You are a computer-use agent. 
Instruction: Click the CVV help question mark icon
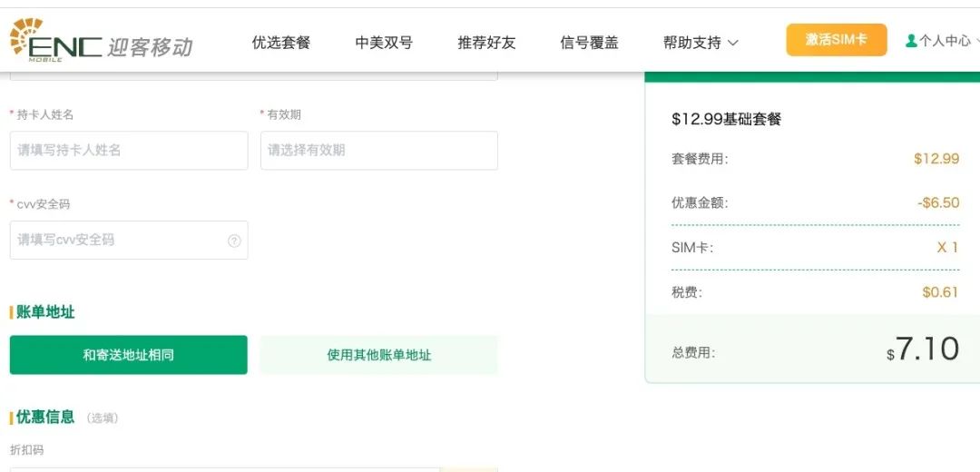click(234, 241)
